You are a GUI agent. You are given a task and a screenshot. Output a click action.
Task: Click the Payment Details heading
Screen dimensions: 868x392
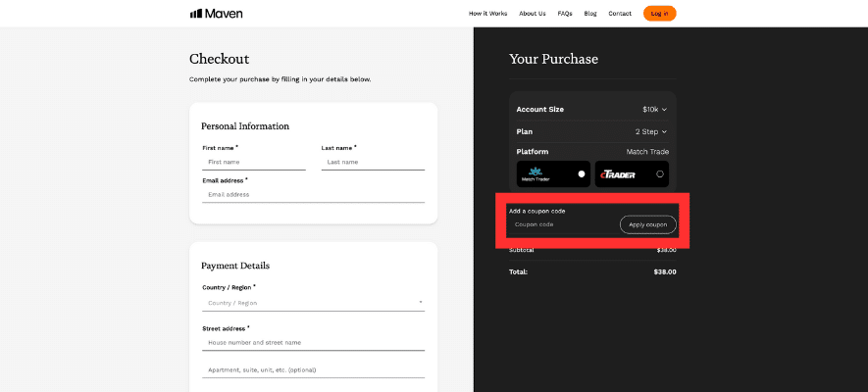(235, 266)
